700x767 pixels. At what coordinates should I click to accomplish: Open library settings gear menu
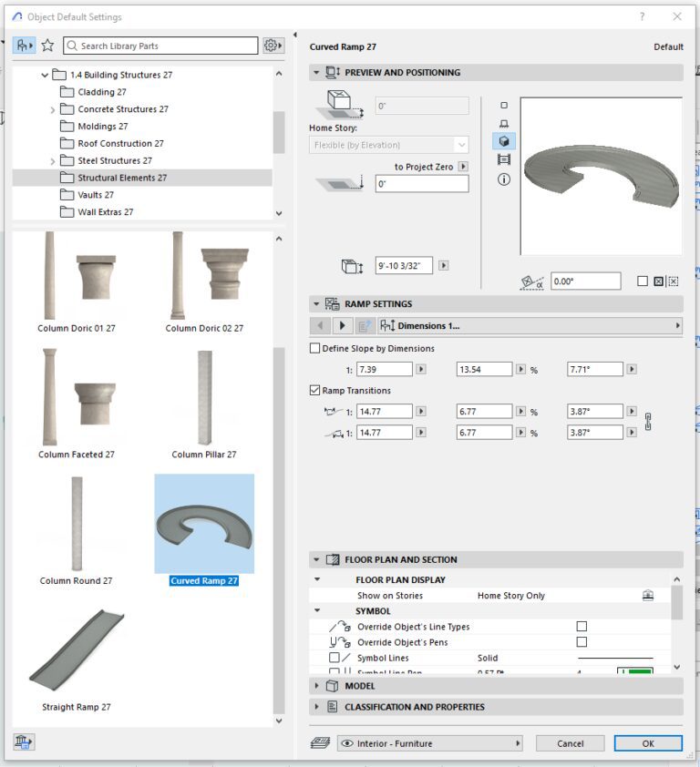[273, 46]
